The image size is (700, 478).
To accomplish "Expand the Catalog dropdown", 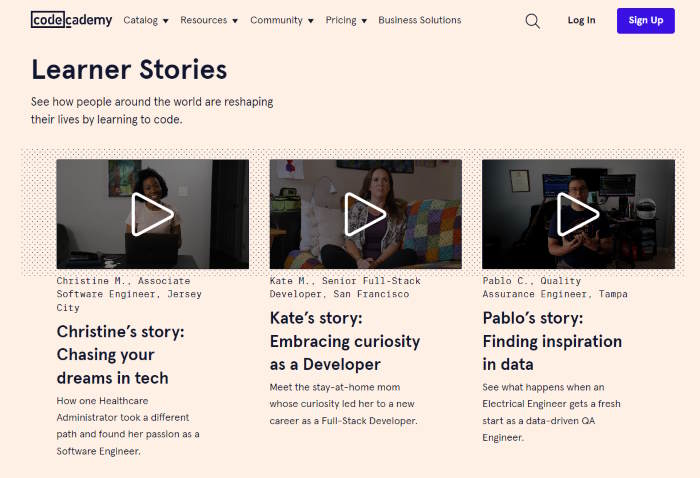I will 146,20.
